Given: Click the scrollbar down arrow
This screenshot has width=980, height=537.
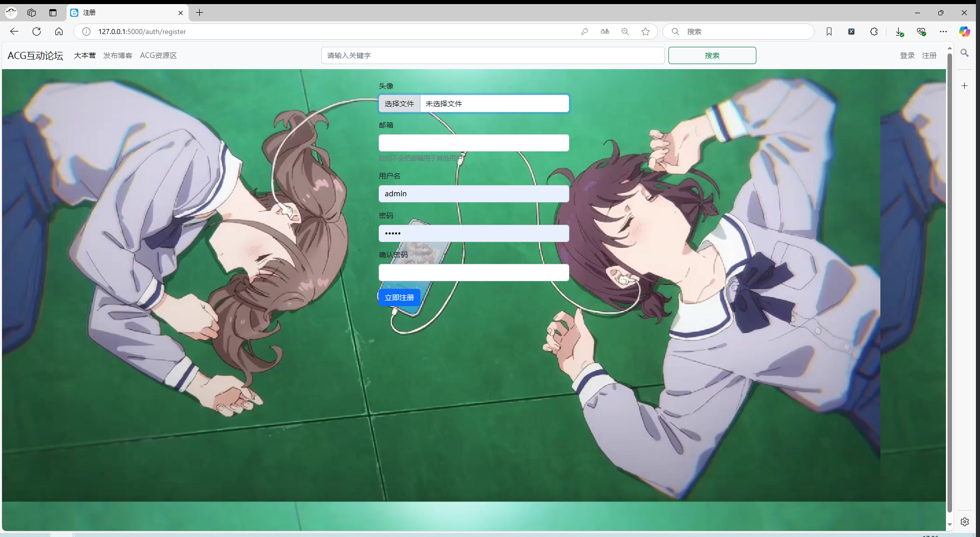Looking at the screenshot, I should [950, 524].
